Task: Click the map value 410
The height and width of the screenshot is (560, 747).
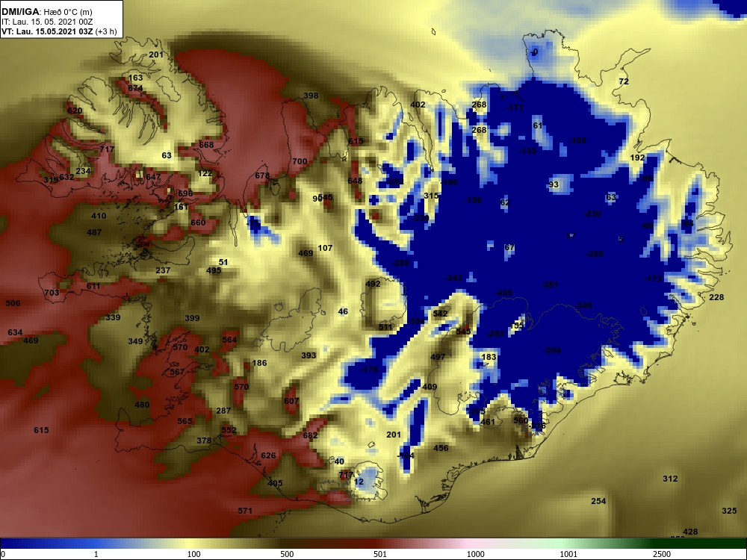Action: [99, 216]
